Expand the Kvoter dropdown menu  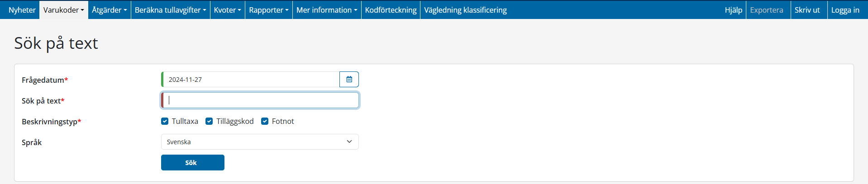click(227, 10)
